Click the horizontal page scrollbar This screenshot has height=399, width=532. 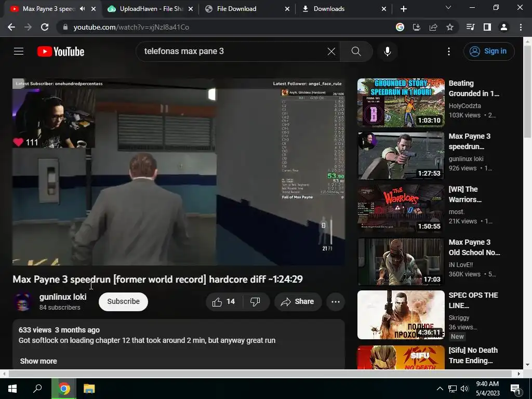click(x=260, y=374)
